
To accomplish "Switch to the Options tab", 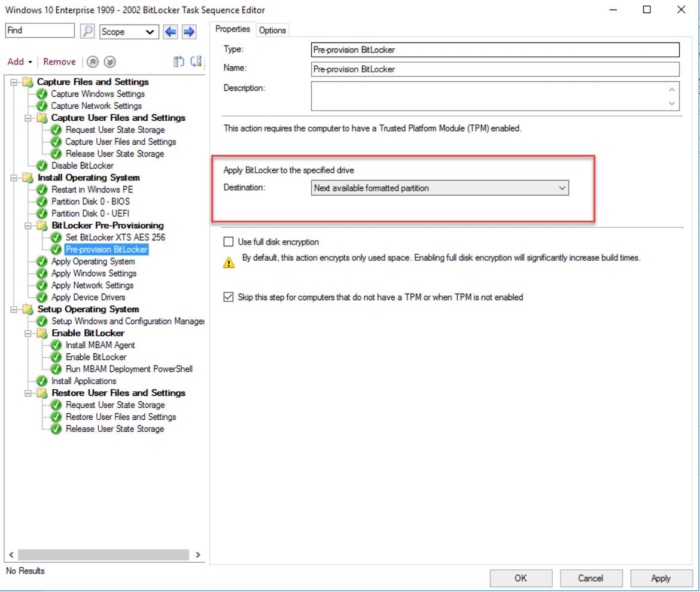I will tap(272, 29).
